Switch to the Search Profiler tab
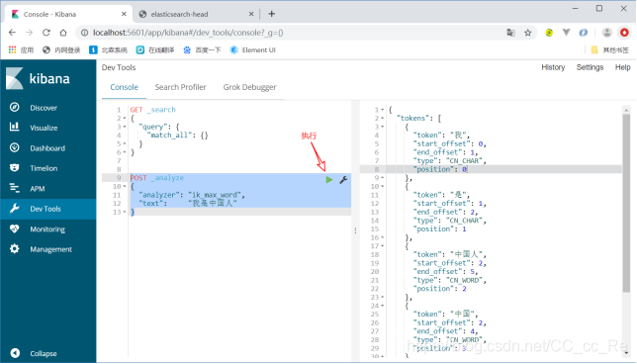This screenshot has height=364, width=637. (x=180, y=87)
